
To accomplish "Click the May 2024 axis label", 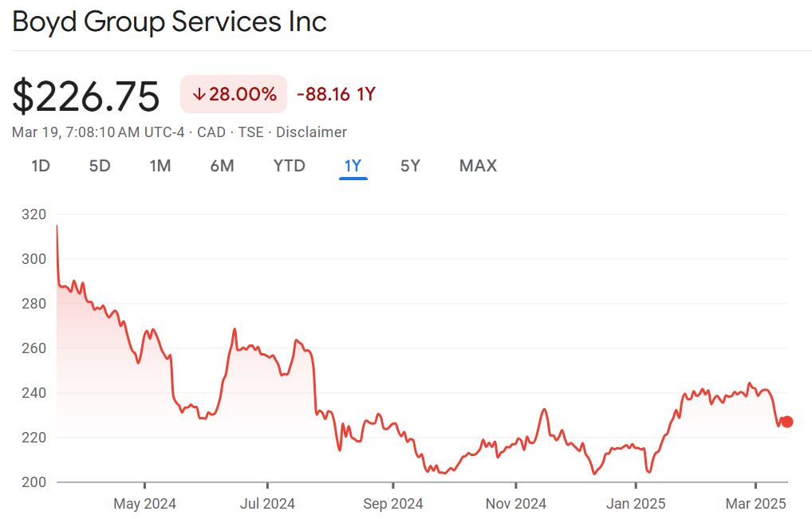I will tap(145, 504).
